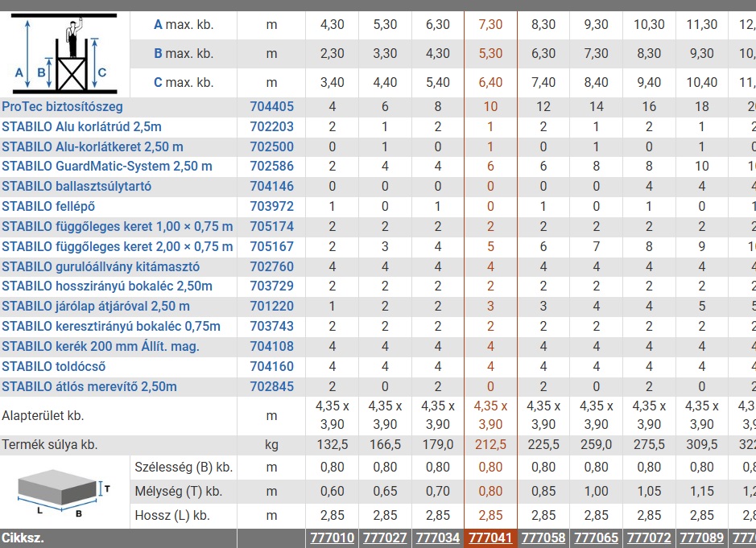
Task: Click the 'Cikksz.' footer label
Action: 23,538
